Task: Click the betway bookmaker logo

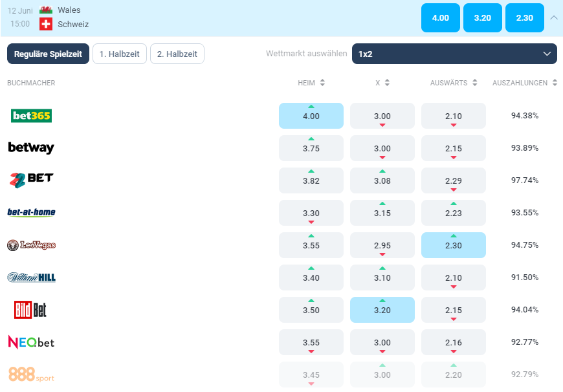Action: [x=31, y=148]
